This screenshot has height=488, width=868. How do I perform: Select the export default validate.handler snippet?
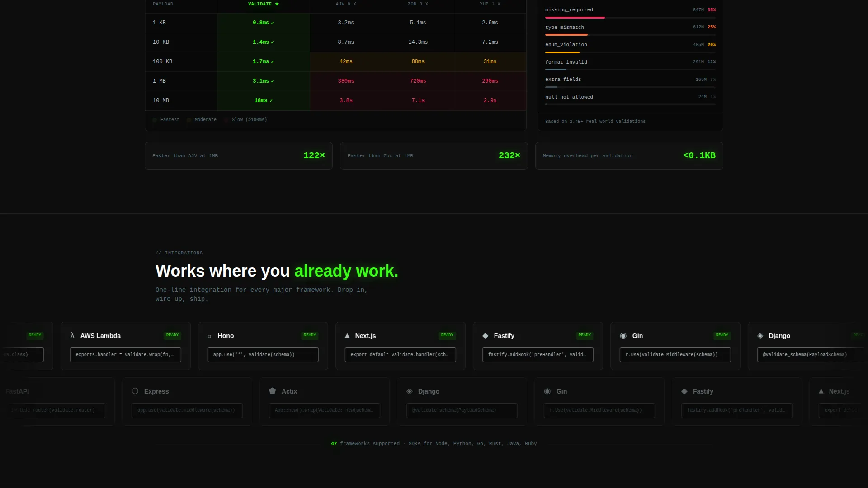(x=401, y=355)
